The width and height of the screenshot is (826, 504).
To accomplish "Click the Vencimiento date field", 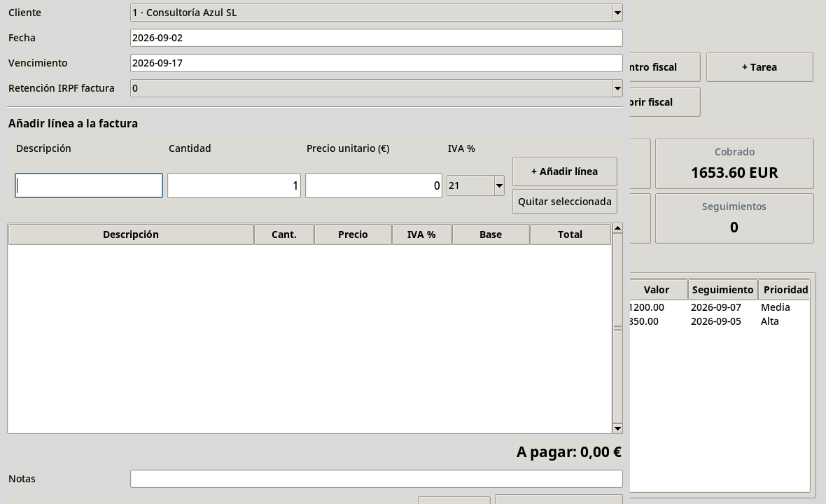I will (376, 63).
